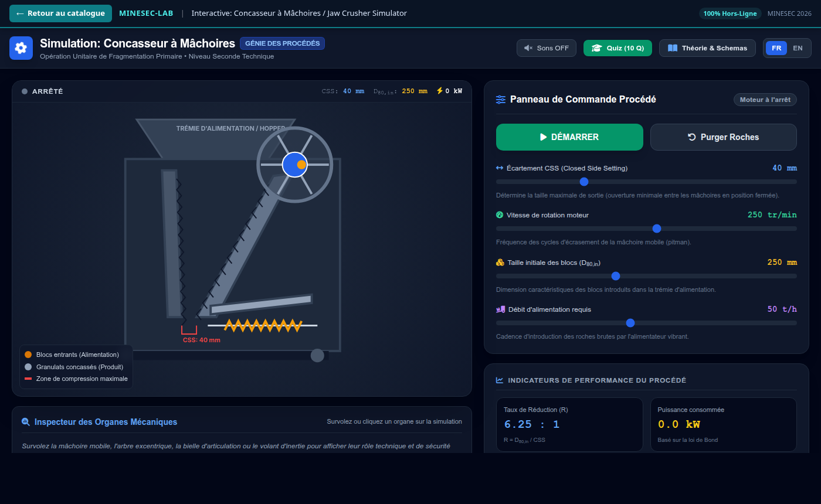This screenshot has width=821, height=504.
Task: Click the Taux de Réduction value 6.25 : 1
Action: pos(532,424)
